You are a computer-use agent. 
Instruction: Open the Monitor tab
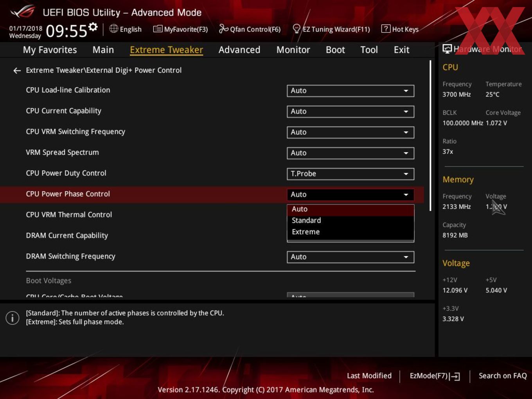[x=293, y=50]
